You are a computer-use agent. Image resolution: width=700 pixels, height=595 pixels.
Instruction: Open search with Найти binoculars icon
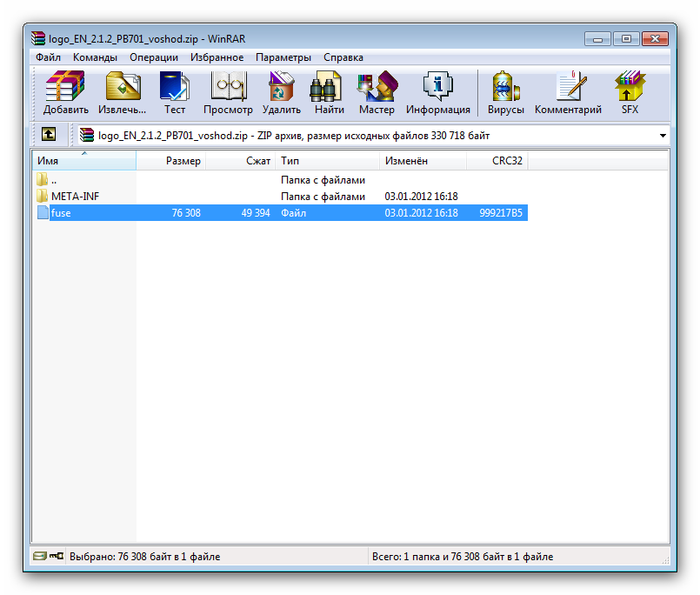tap(325, 86)
